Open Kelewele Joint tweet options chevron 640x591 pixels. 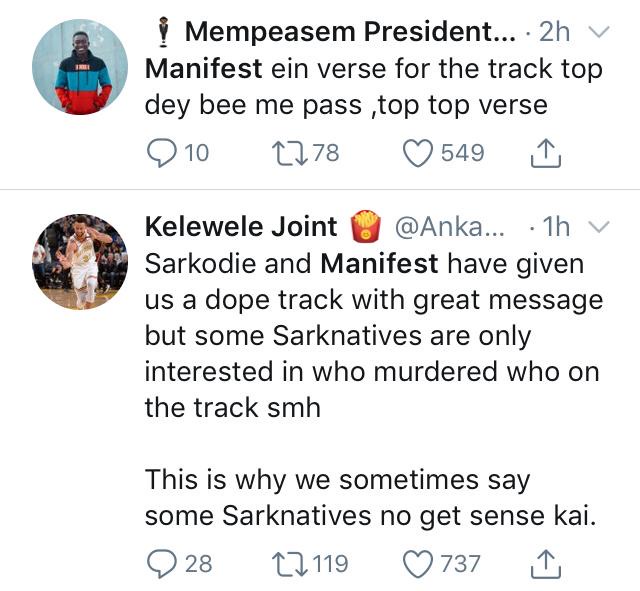click(600, 227)
